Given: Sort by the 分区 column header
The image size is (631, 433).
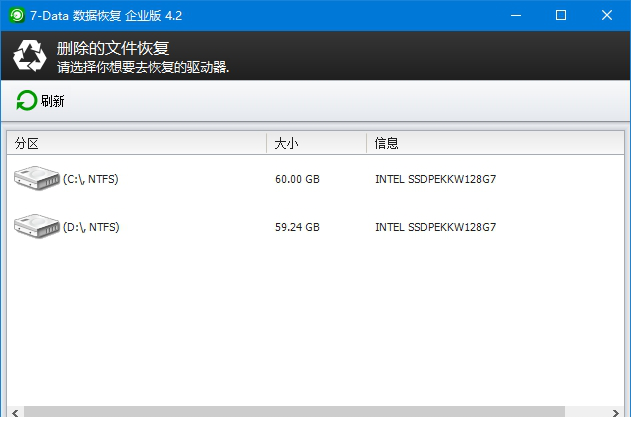Looking at the screenshot, I should 136,143.
